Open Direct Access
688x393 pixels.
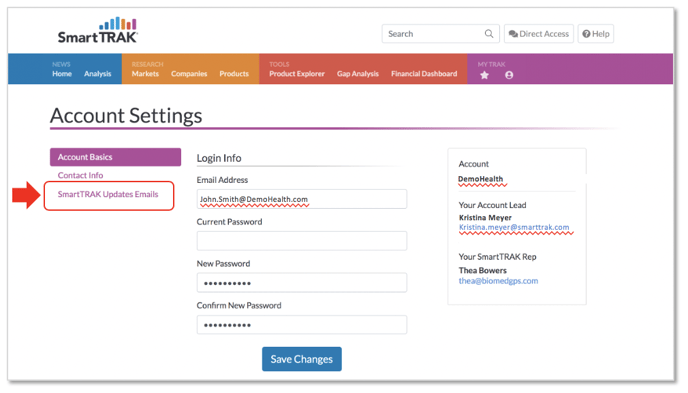[539, 34]
